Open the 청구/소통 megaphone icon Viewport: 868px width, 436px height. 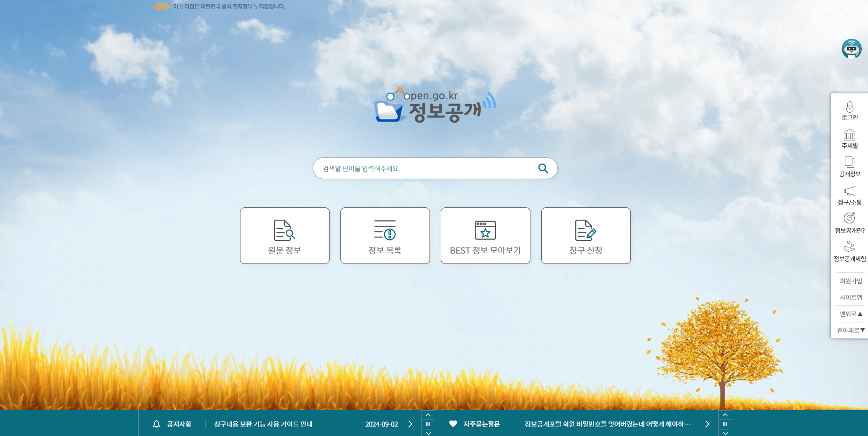point(850,191)
